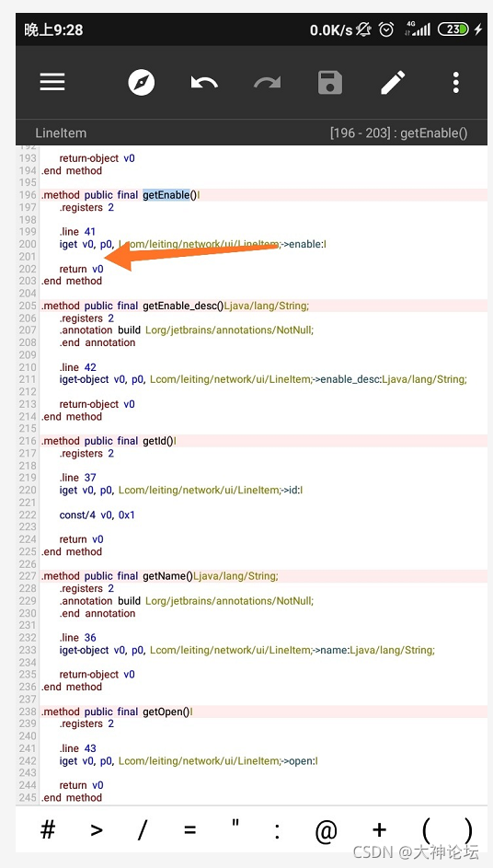Click 'return v0' on line 244
Screen dimensions: 493x868
(81, 785)
